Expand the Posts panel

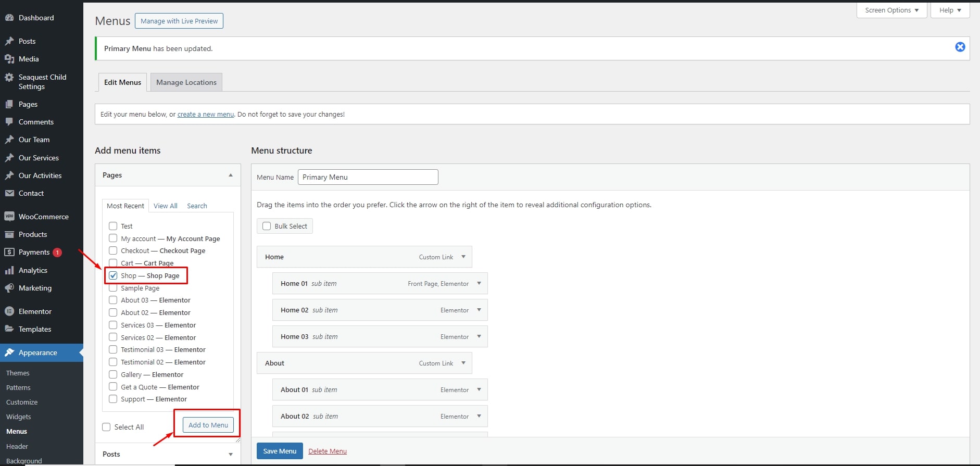[231, 454]
